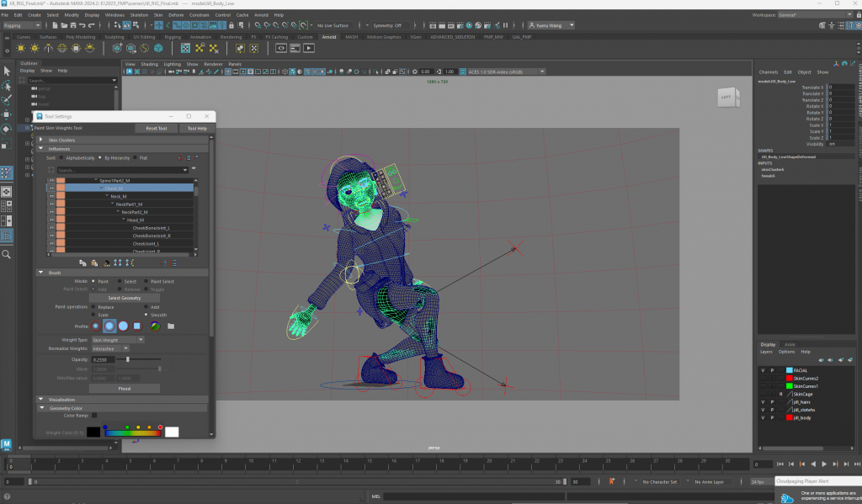862x504 pixels.
Task: Select the Chest_M influence
Action: point(114,188)
